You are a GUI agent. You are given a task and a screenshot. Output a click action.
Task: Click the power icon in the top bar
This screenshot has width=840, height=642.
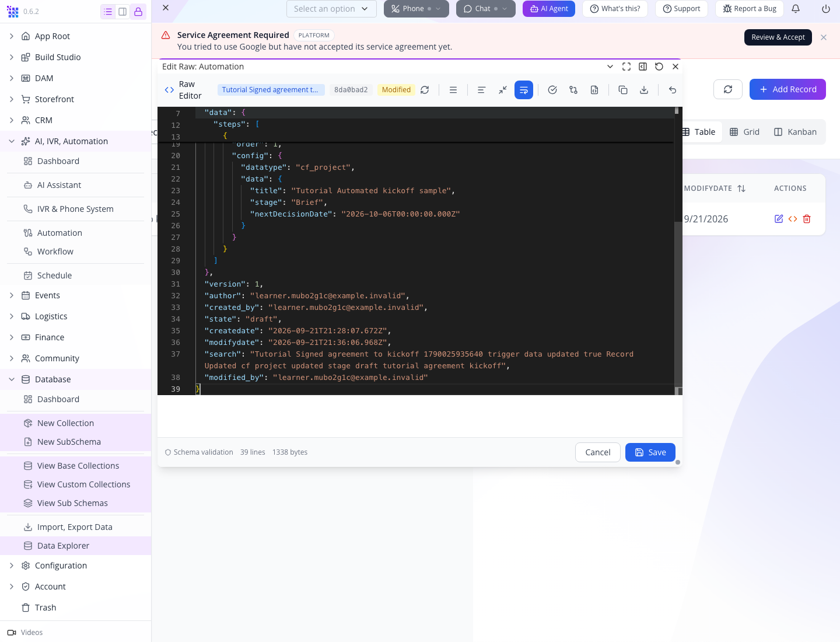coord(826,9)
